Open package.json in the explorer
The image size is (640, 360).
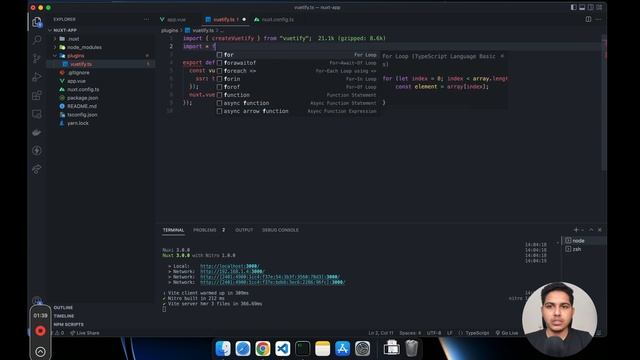pyautogui.click(x=82, y=98)
